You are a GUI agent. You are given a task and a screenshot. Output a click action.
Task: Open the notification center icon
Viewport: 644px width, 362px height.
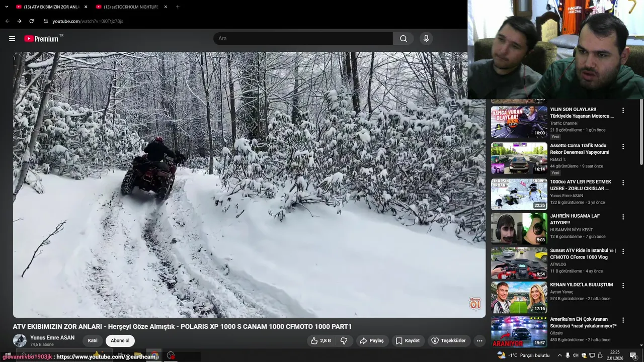633,355
